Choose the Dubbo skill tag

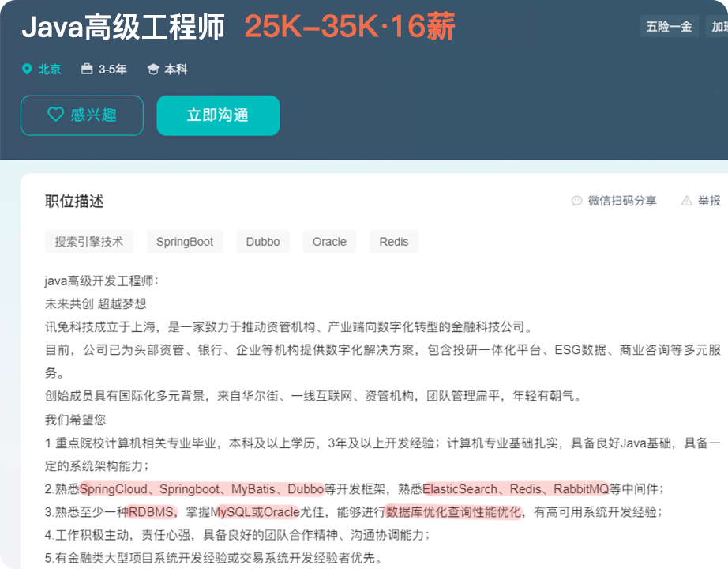[263, 242]
